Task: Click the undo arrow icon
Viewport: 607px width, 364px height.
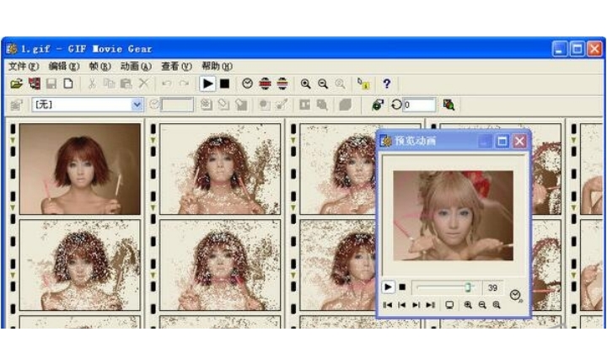Action: (167, 83)
